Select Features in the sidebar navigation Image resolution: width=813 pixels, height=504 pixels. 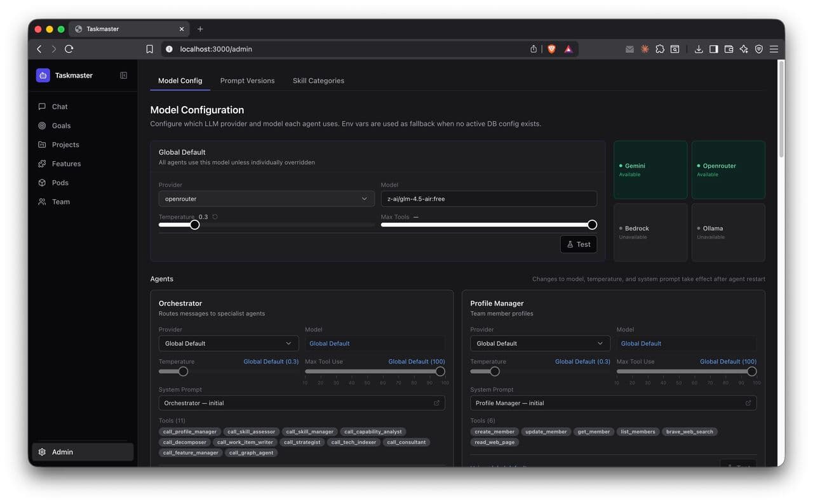65,163
